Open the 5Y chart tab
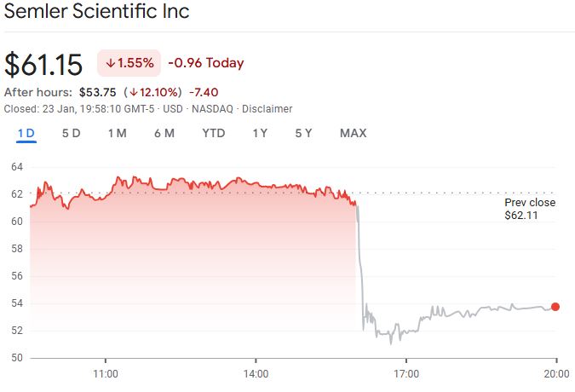Image resolution: width=575 pixels, height=392 pixels. pos(304,133)
